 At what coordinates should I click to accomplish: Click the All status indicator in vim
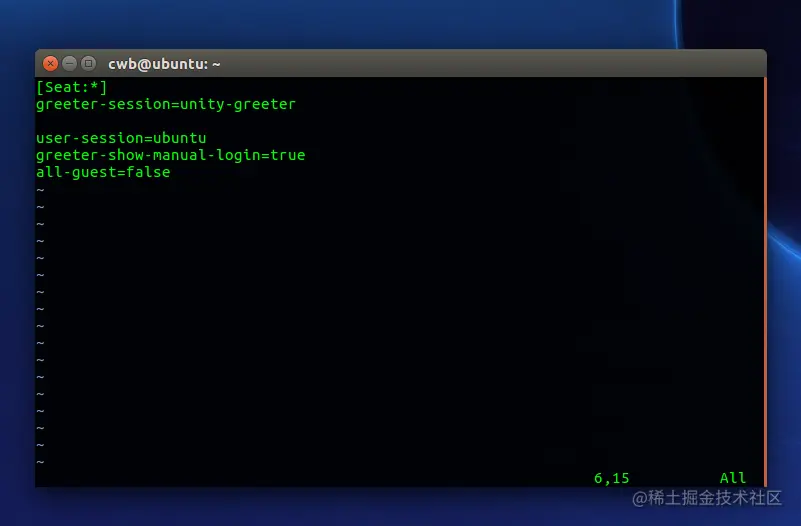[x=733, y=478]
